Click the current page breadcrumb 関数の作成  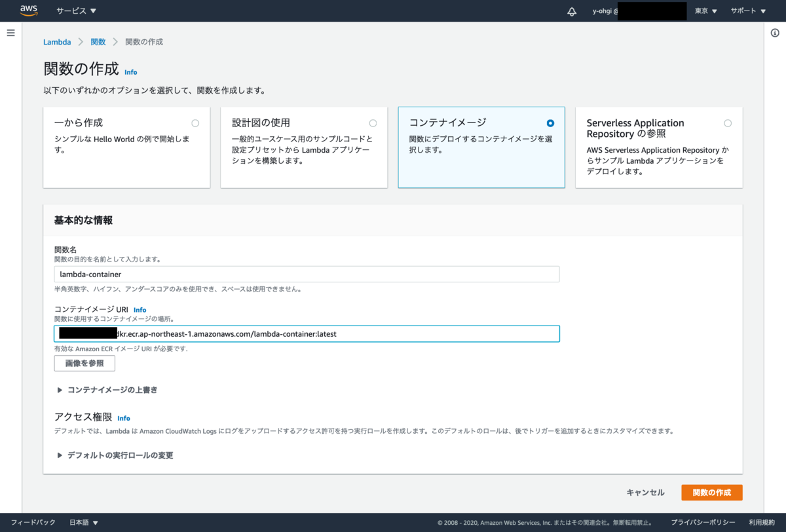[x=144, y=42]
